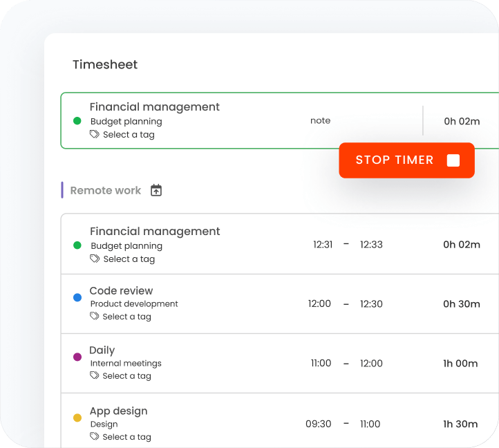The width and height of the screenshot is (499, 448).
Task: Click the white stop square icon
Action: point(453,160)
